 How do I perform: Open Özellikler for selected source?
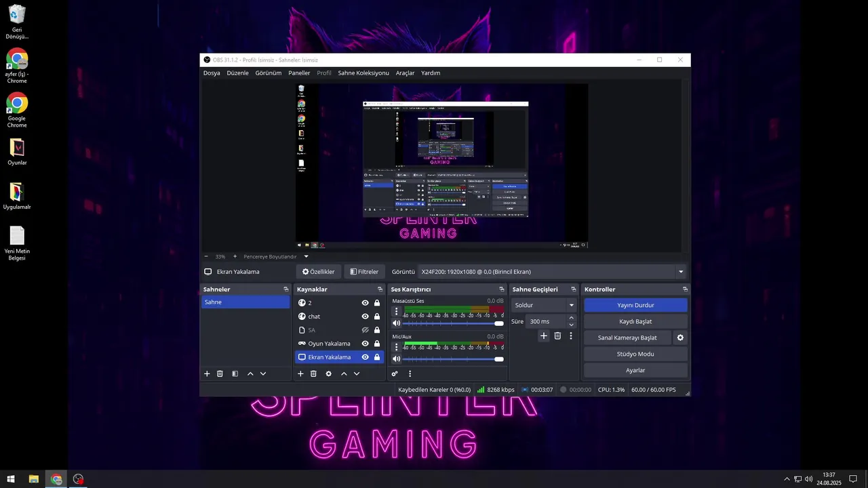point(318,272)
